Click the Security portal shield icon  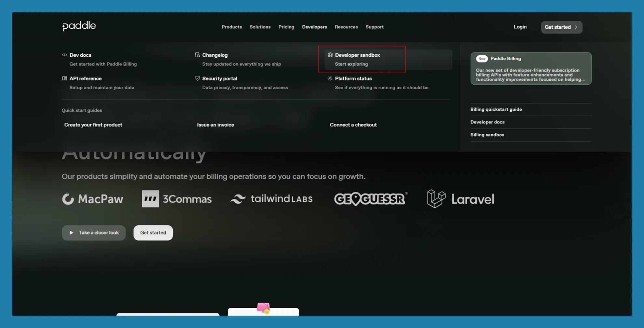tap(197, 78)
